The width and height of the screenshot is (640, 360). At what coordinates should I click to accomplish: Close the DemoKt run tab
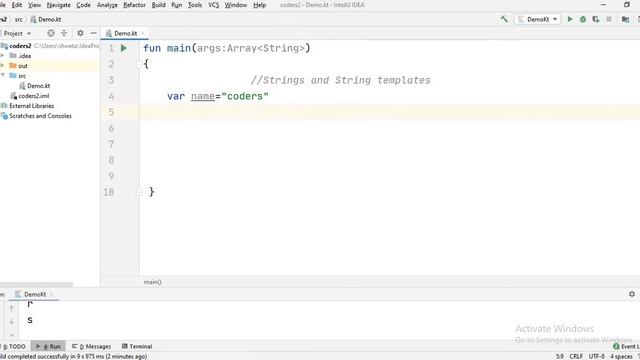51,294
